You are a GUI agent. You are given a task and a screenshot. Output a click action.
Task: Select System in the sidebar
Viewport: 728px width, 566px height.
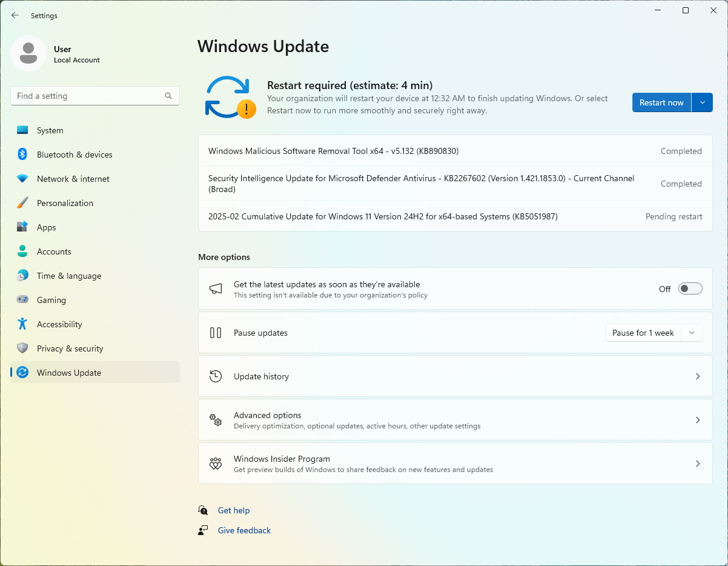click(x=95, y=130)
